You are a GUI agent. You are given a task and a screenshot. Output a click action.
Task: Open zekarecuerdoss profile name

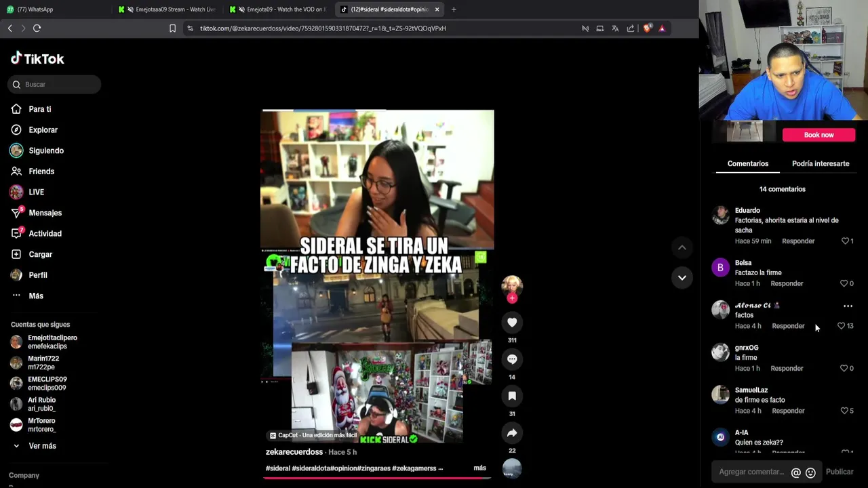tap(294, 452)
